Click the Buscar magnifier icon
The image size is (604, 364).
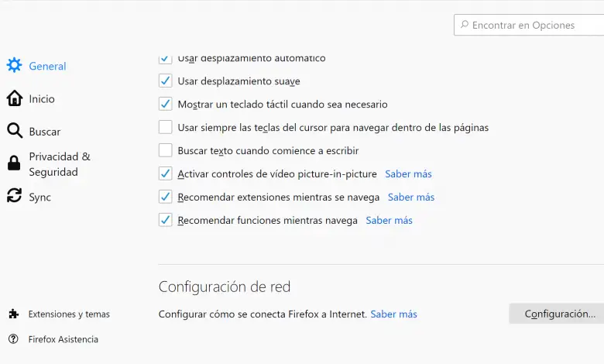point(14,131)
